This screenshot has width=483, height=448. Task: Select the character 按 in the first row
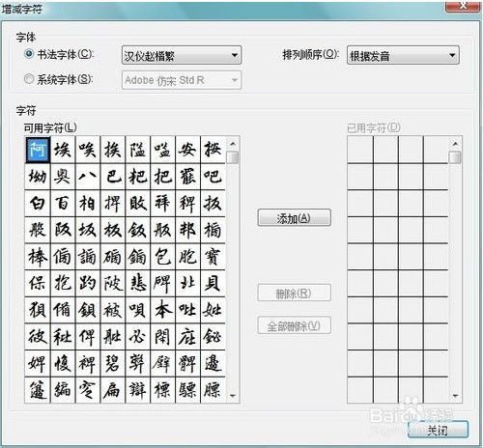213,150
